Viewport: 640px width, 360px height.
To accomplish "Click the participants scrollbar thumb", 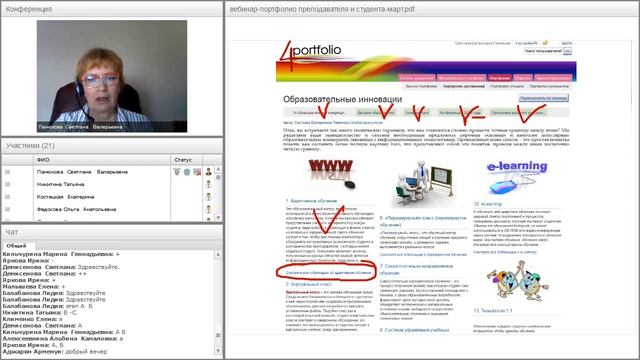I will pyautogui.click(x=218, y=177).
